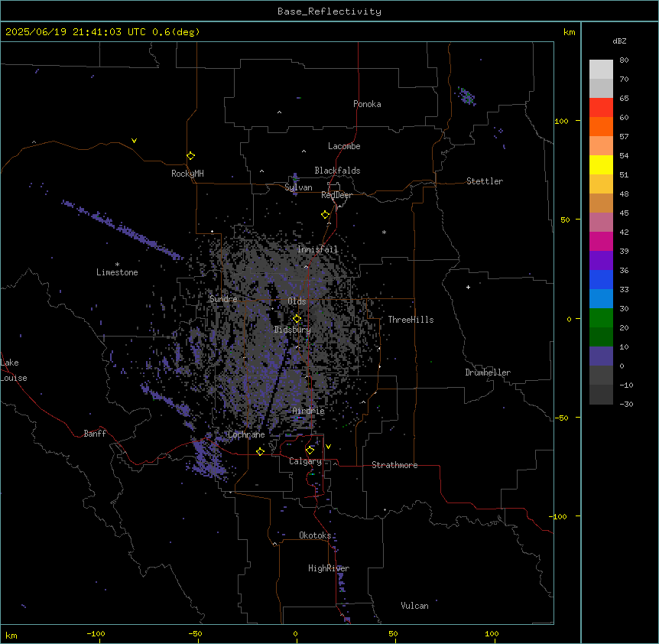Click the Sylvan label

(298, 187)
